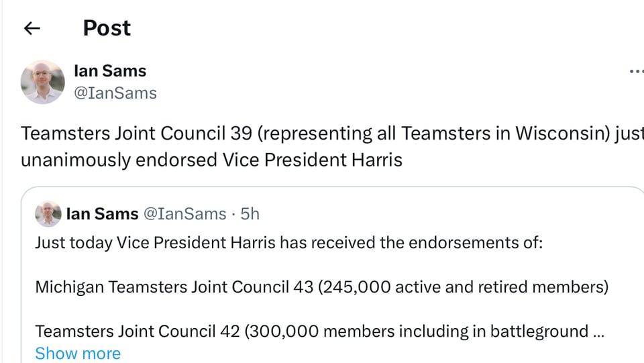Image resolution: width=644 pixels, height=363 pixels.
Task: Go back using the left arrow
Action: pos(32,28)
